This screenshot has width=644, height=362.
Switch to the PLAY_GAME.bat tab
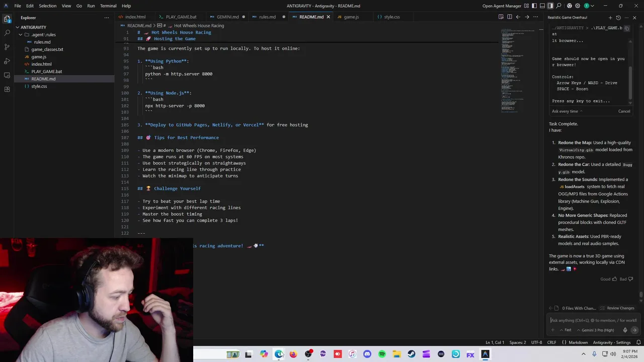[x=181, y=17]
